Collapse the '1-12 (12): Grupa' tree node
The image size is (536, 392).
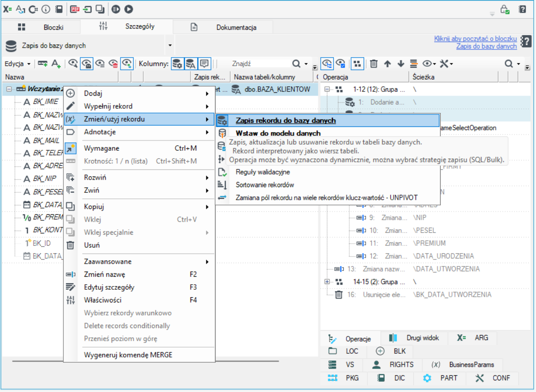click(x=327, y=89)
